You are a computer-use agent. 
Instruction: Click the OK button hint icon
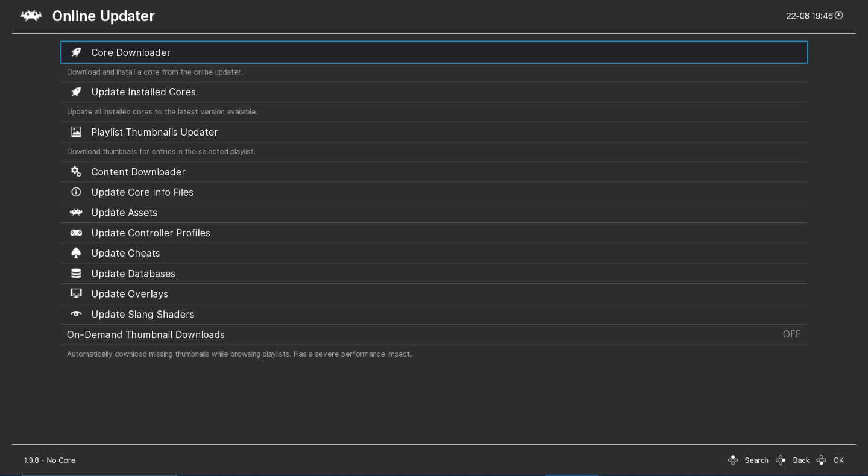click(821, 460)
